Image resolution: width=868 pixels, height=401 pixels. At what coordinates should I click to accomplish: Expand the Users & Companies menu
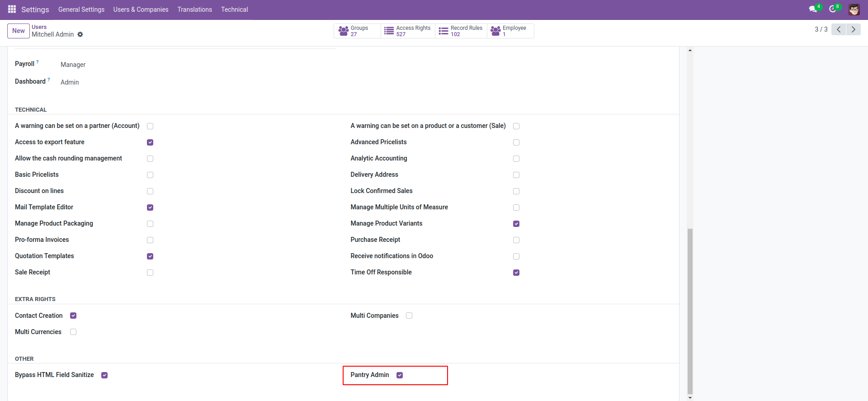141,9
